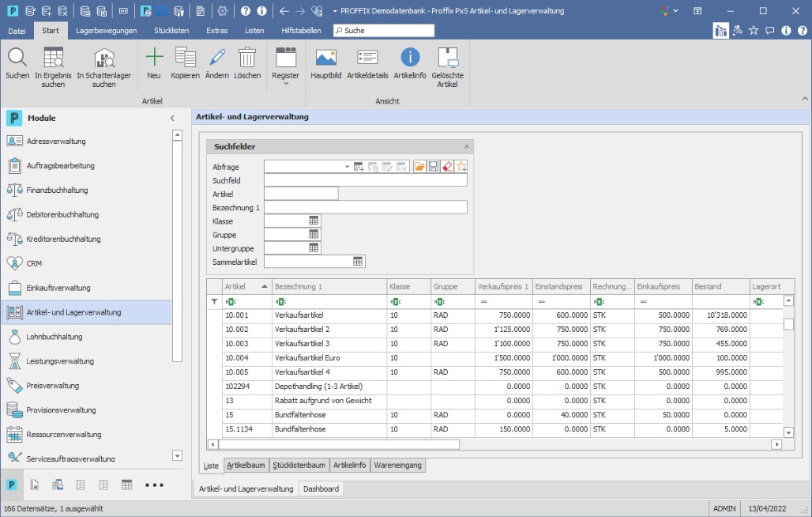
Task: Clear search fields with the eraser icon
Action: 447,166
